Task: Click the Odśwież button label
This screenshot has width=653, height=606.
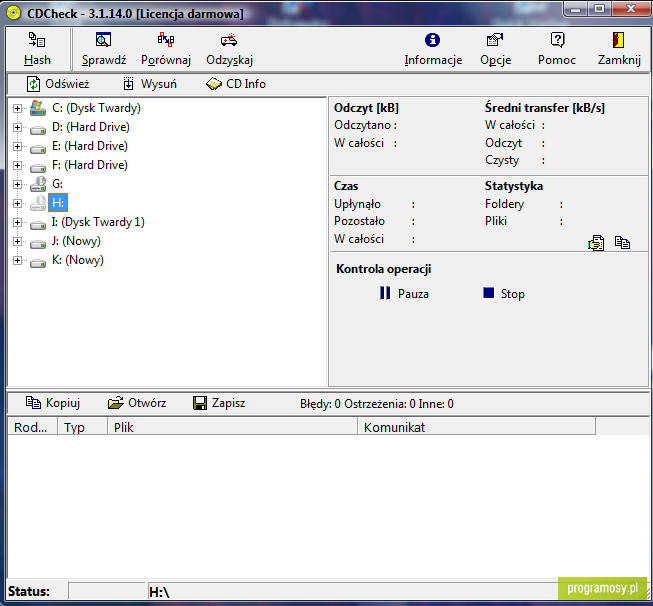Action: tap(67, 84)
